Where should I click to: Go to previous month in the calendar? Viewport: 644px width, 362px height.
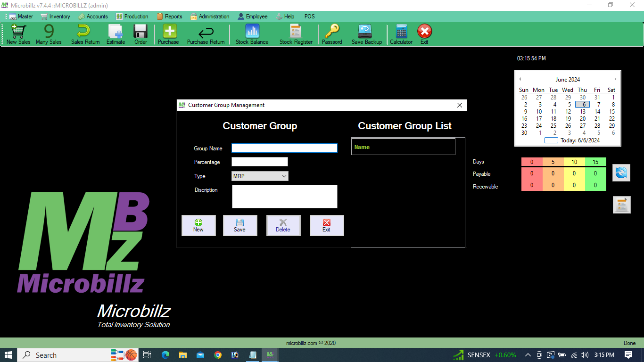click(x=520, y=79)
